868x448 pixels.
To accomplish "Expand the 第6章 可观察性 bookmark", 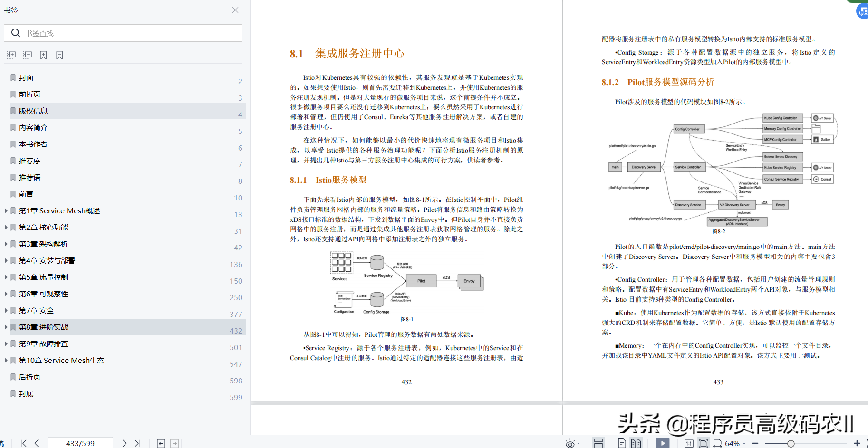I will pyautogui.click(x=6, y=294).
